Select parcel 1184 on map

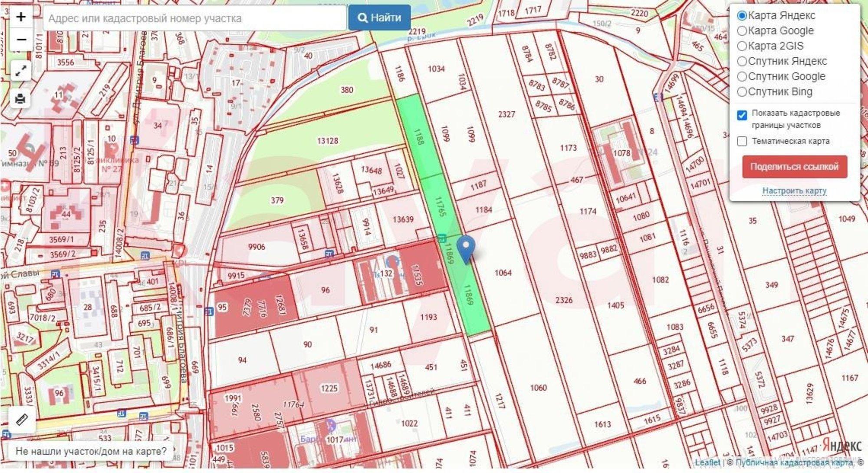click(x=483, y=210)
